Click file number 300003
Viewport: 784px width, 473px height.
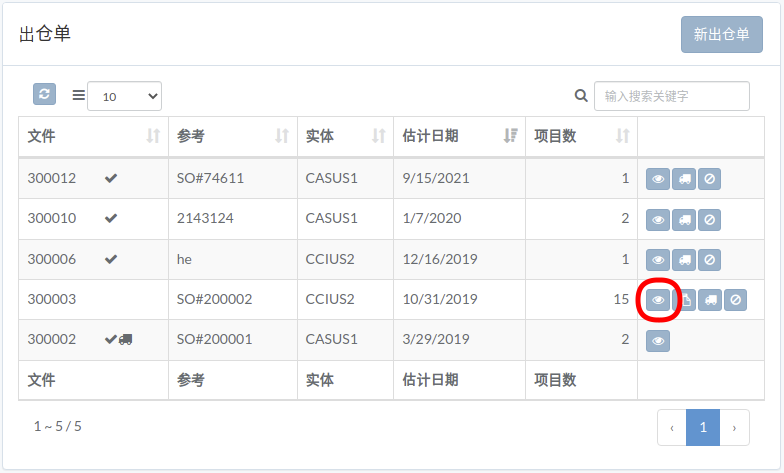52,300
